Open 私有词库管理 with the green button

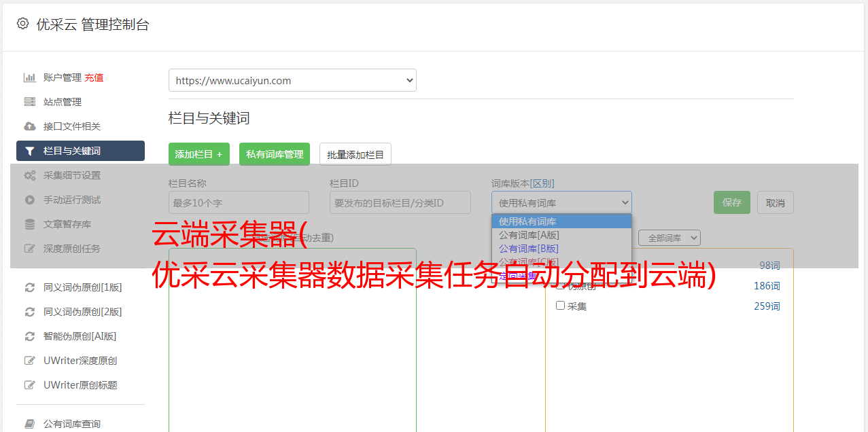[x=275, y=154]
